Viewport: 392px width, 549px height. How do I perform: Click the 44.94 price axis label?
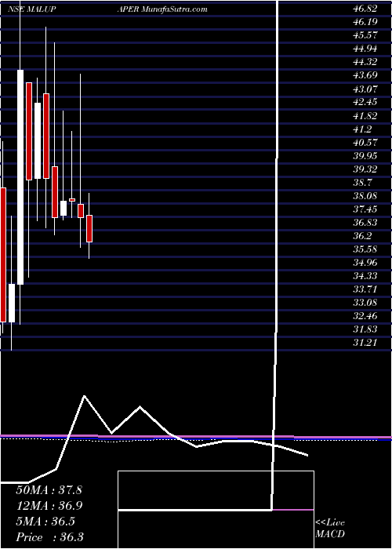365,49
